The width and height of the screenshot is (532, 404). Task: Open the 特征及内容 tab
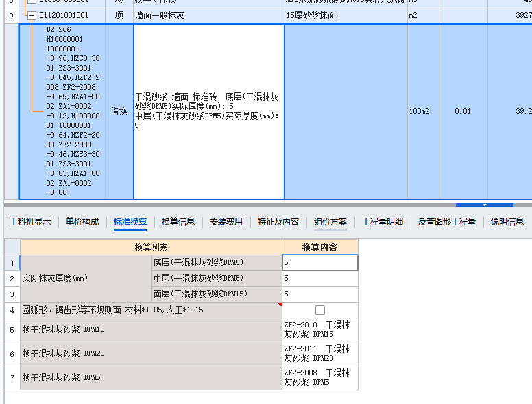point(278,222)
